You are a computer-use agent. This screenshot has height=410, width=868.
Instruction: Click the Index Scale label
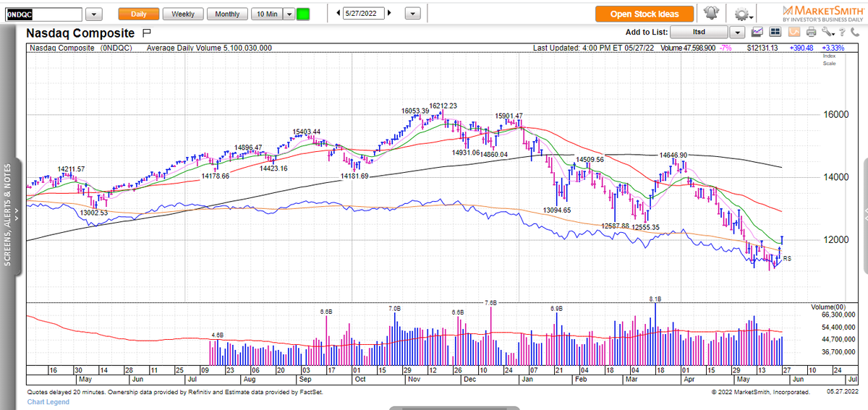pyautogui.click(x=829, y=59)
